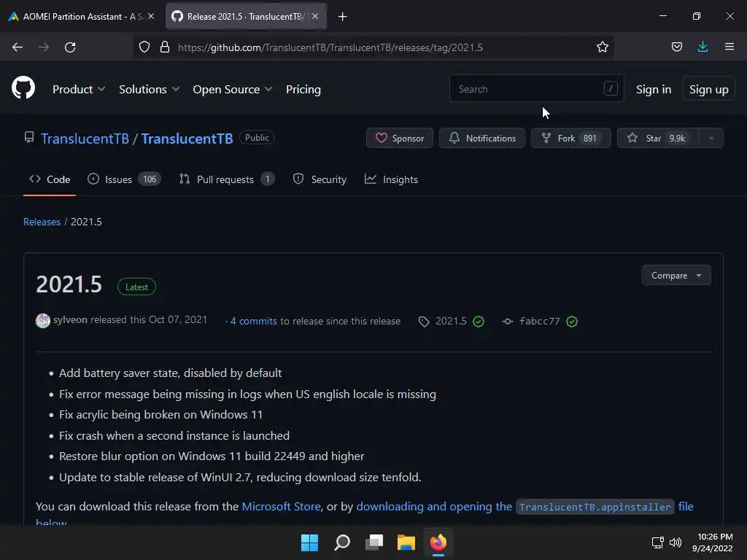Click Firefox icon on the taskbar

coord(438,542)
